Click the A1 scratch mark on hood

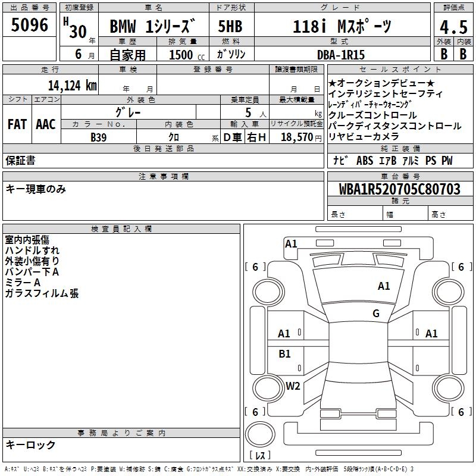[384, 286]
